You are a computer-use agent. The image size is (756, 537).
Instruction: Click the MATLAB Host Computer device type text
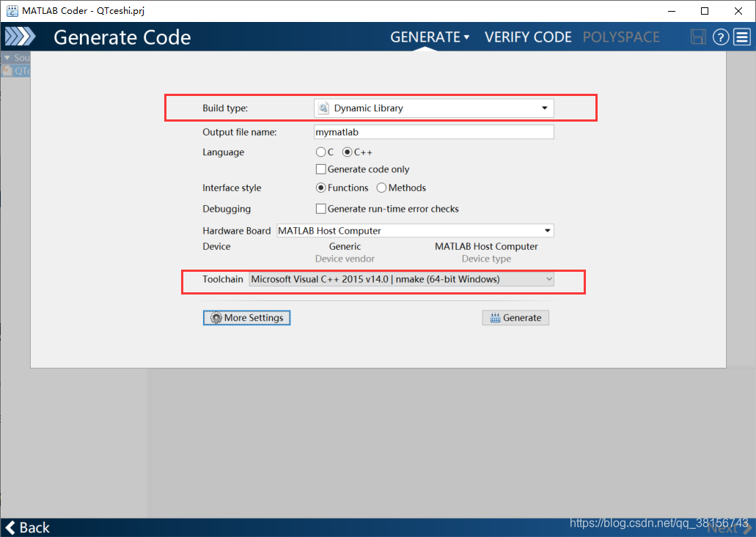(x=486, y=246)
